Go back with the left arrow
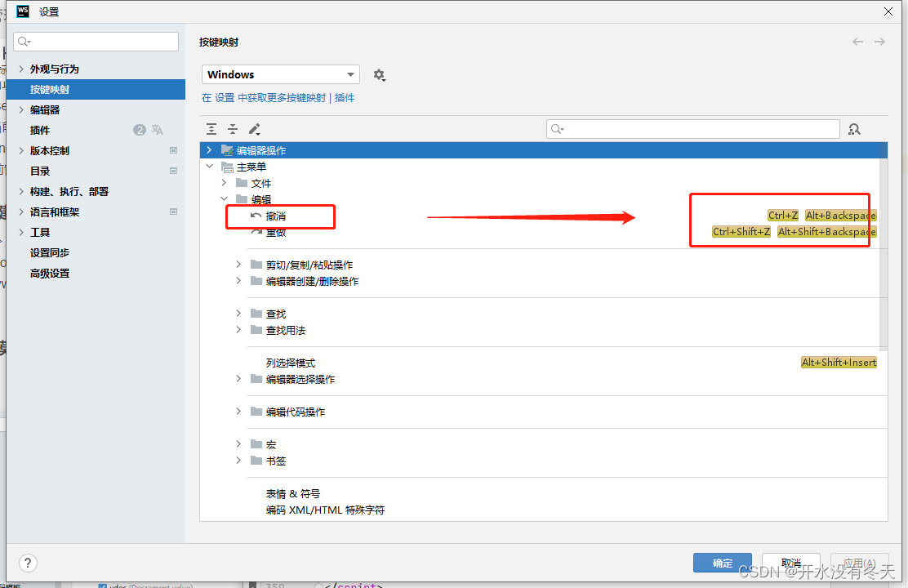This screenshot has width=908, height=588. click(857, 42)
